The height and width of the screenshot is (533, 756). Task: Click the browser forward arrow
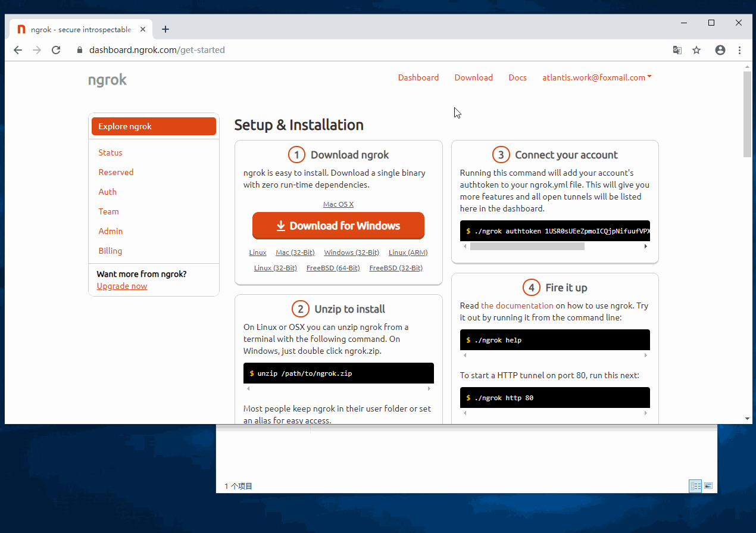pyautogui.click(x=37, y=50)
